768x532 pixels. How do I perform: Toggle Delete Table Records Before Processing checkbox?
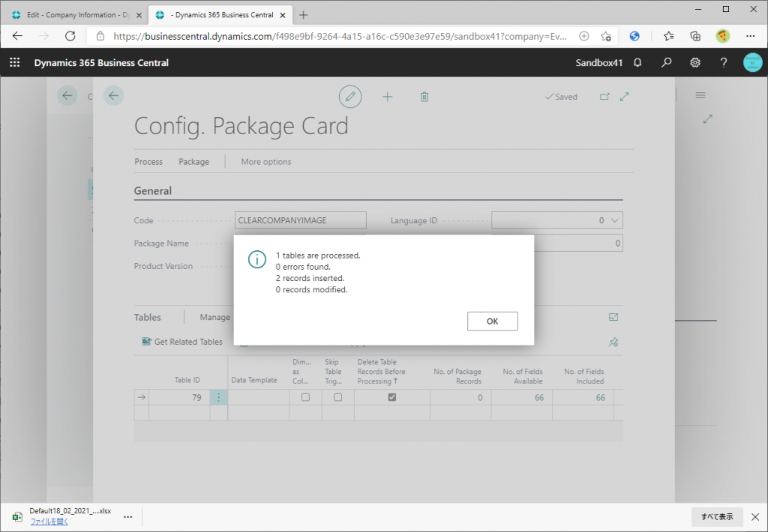tap(391, 397)
